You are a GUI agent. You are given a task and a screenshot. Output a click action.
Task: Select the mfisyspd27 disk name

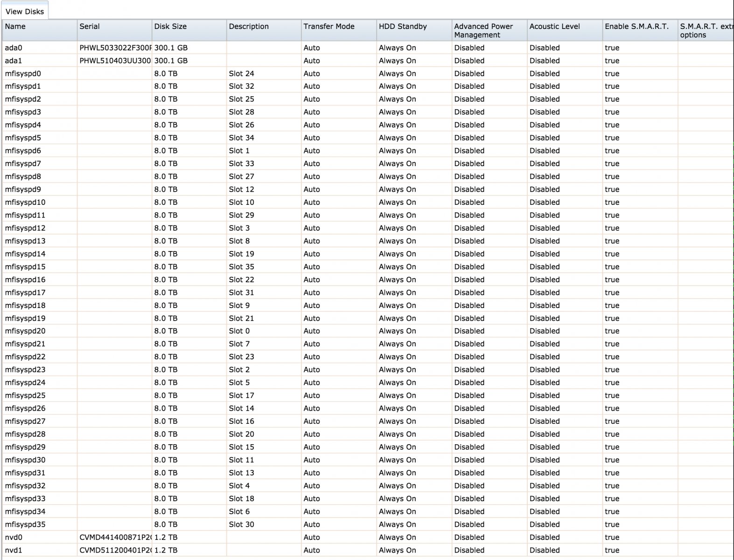[x=25, y=421]
